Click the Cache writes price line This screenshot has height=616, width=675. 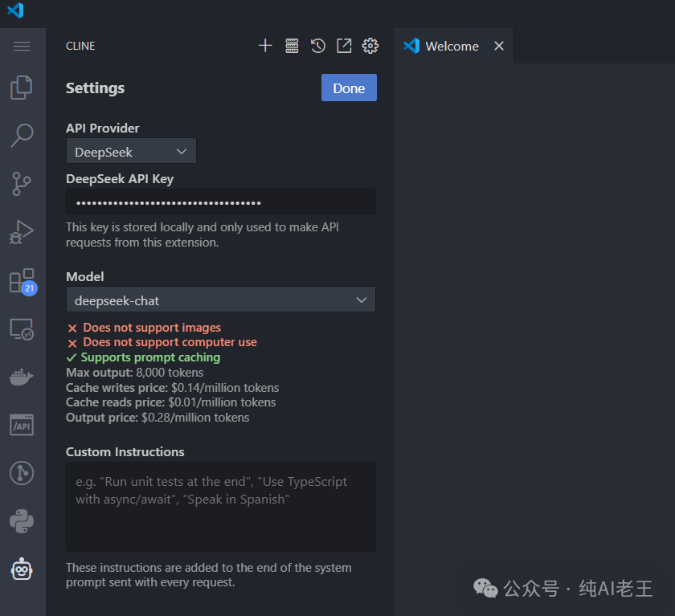(172, 388)
